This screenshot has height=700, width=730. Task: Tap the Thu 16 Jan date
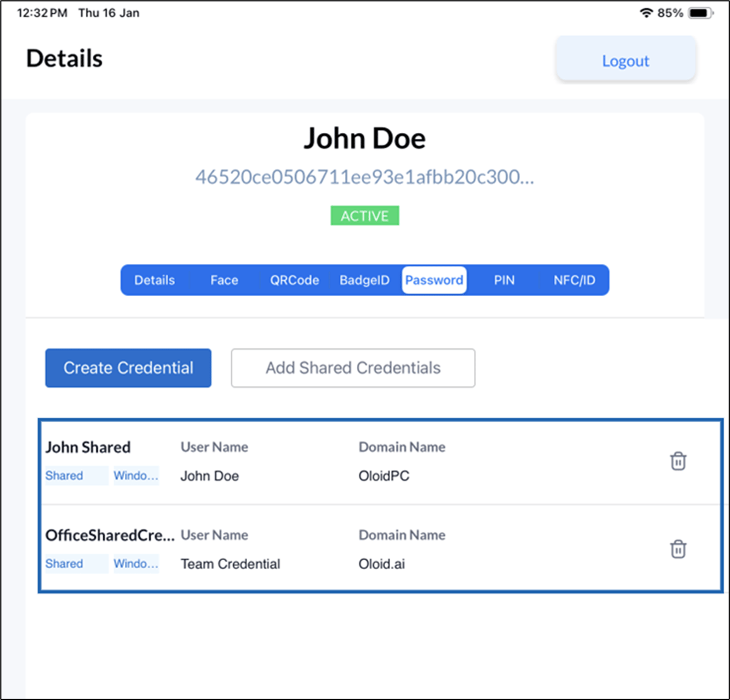(108, 13)
